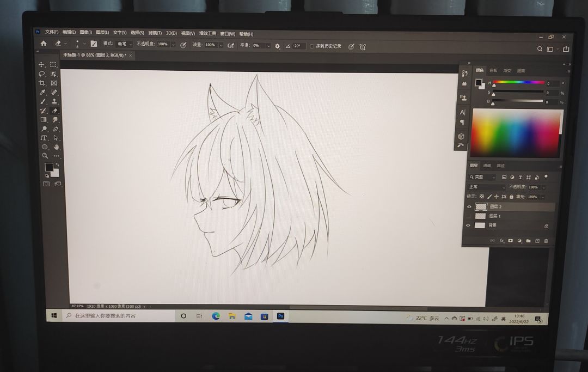Click the Home button in options bar
The height and width of the screenshot is (372, 588).
coord(44,44)
